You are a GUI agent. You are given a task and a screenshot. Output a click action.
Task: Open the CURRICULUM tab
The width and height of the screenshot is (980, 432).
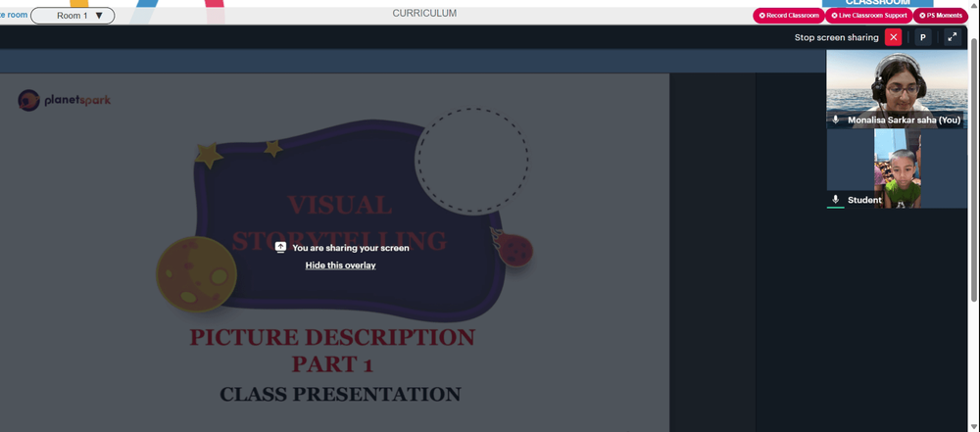tap(424, 13)
